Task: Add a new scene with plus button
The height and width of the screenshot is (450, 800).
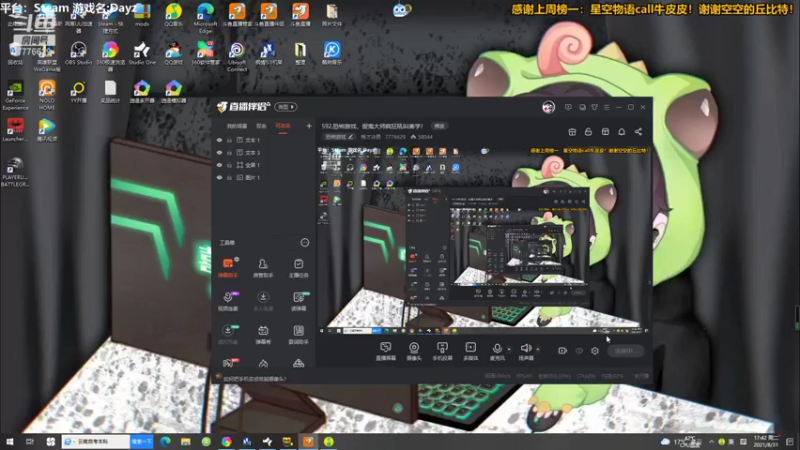Action: click(x=309, y=126)
